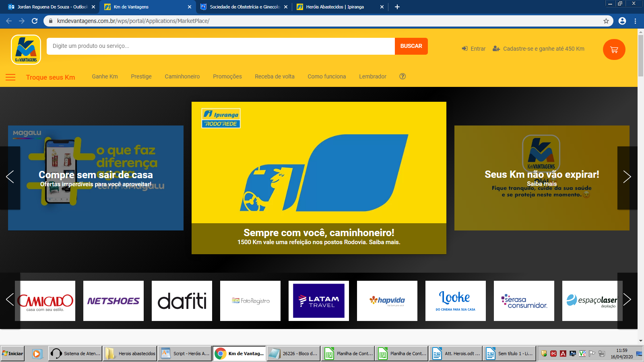Open Ganhe Km menu item
Image resolution: width=644 pixels, height=362 pixels.
(105, 76)
